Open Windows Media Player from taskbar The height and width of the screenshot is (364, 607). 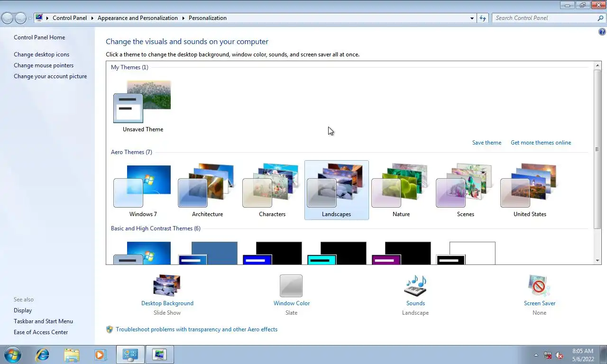(100, 355)
